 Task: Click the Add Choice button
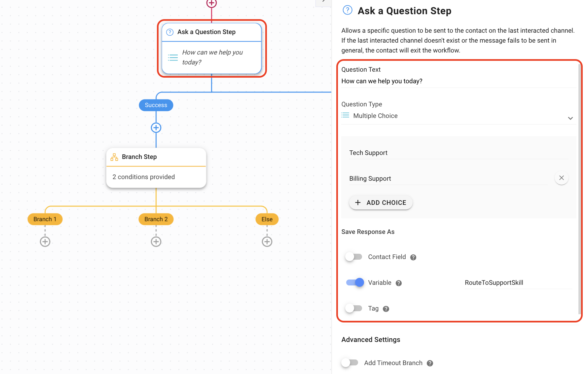point(381,203)
